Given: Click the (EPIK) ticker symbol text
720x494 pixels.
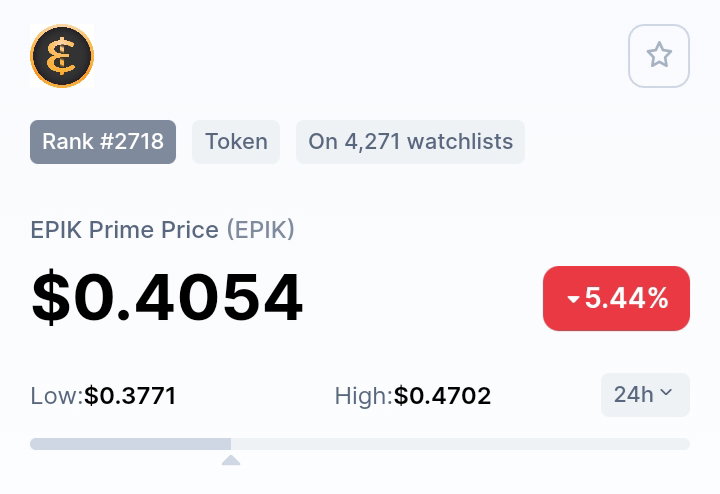Looking at the screenshot, I should tap(261, 230).
